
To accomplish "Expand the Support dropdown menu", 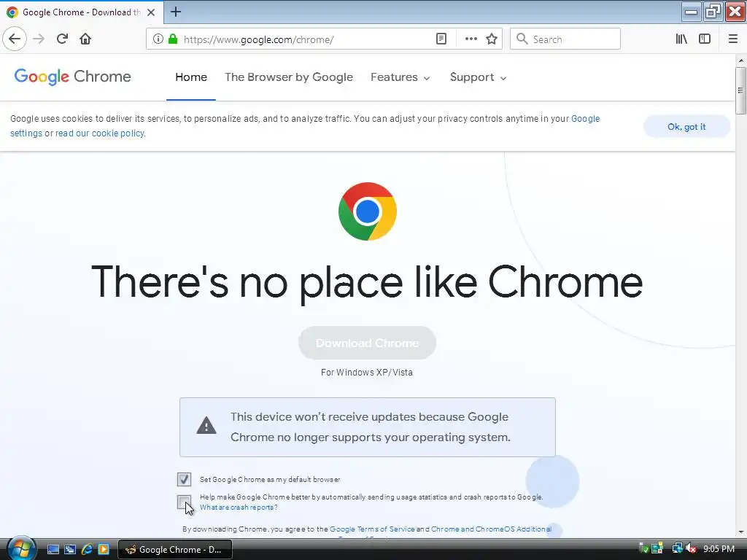I will coord(478,77).
